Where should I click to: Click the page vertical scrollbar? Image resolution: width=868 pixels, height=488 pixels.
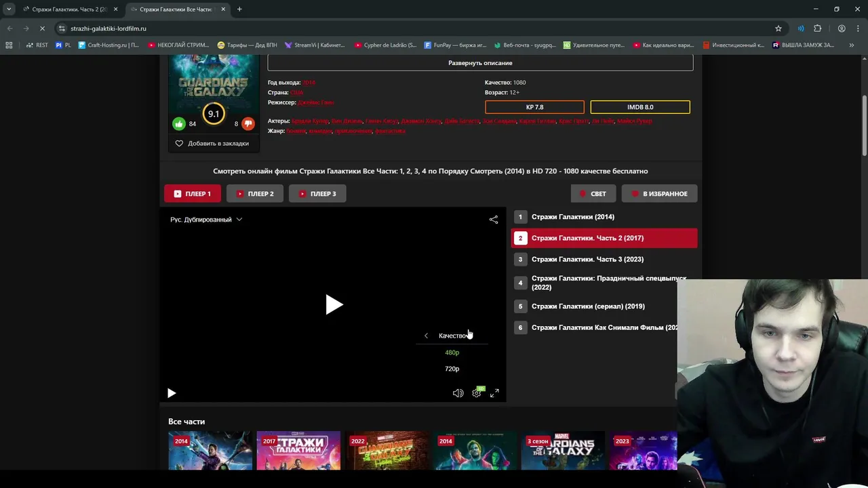(x=865, y=125)
